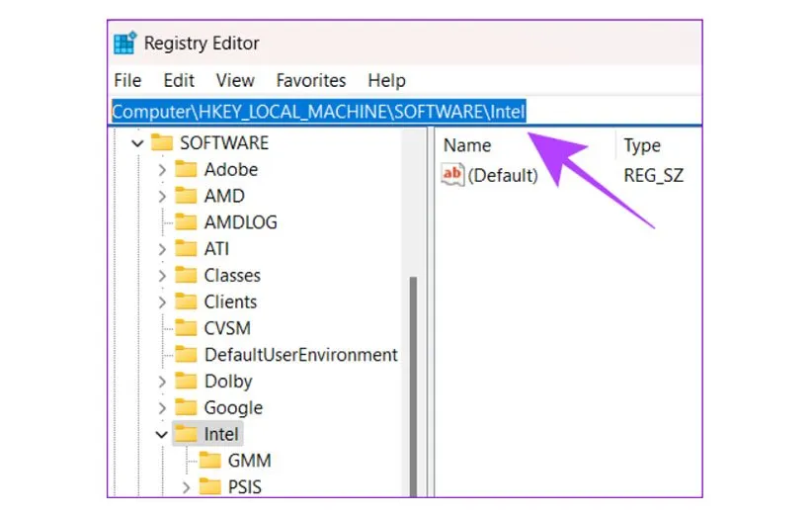Click the DefaultUserEnvironment folder icon
Screen dimensions: 812x516
(187, 355)
